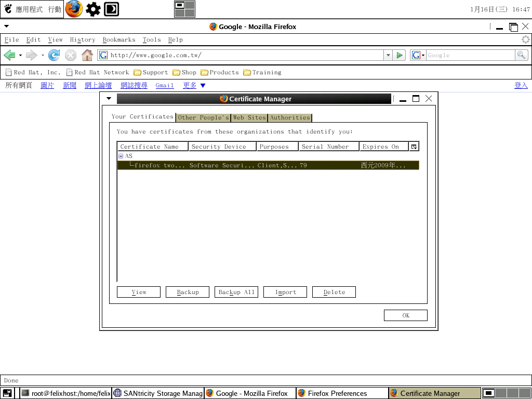532x399 pixels.
Task: Launch Firefox from the top panel icon
Action: click(x=74, y=9)
